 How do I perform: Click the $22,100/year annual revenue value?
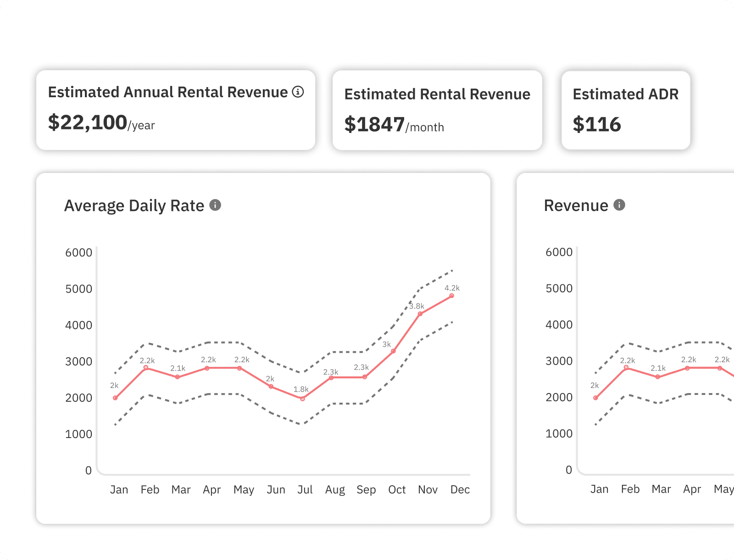pyautogui.click(x=101, y=123)
